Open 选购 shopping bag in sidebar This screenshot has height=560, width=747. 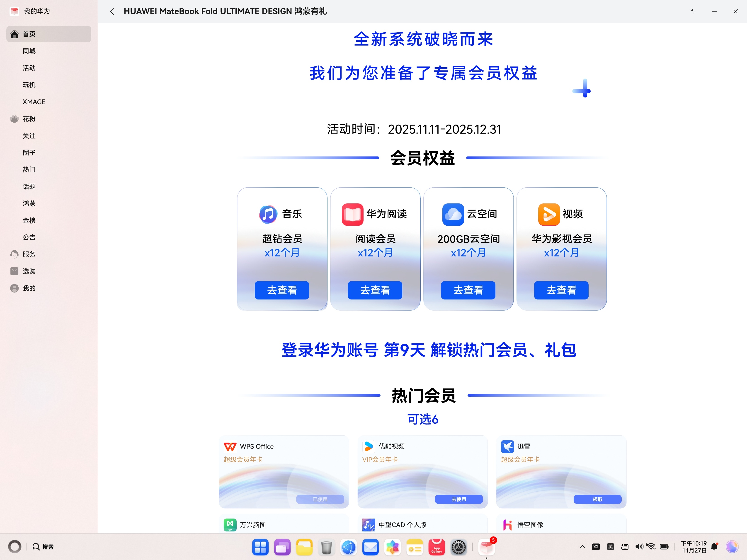(14, 271)
